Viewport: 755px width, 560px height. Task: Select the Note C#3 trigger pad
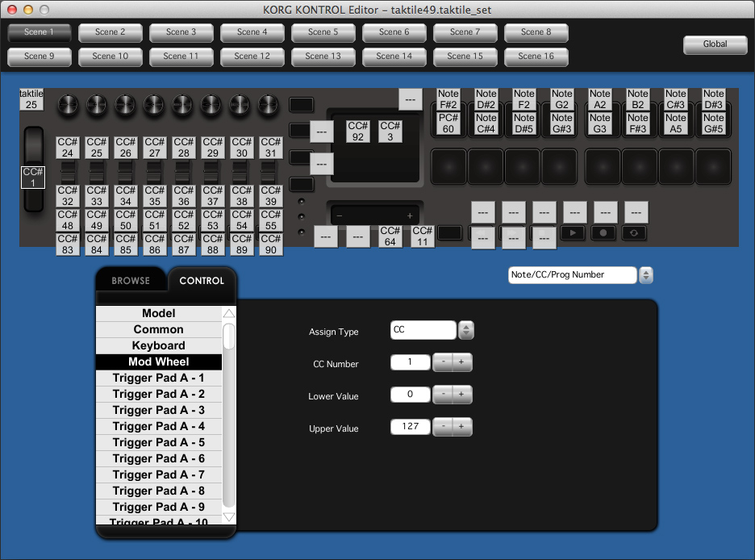[676, 99]
